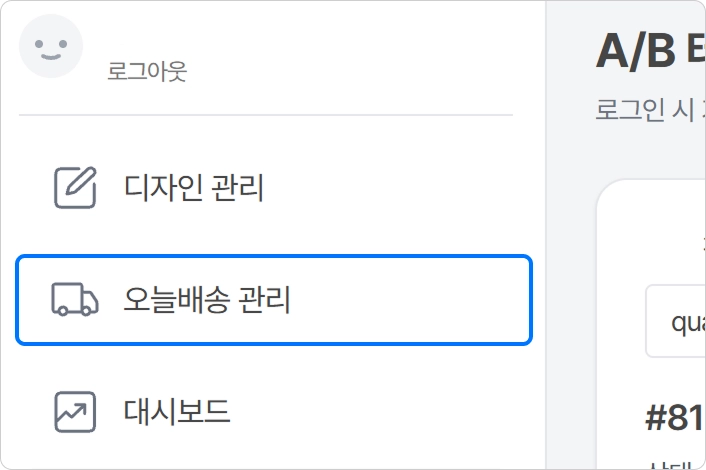The height and width of the screenshot is (470, 706).
Task: Click the delivery truck icon
Action: [75, 300]
